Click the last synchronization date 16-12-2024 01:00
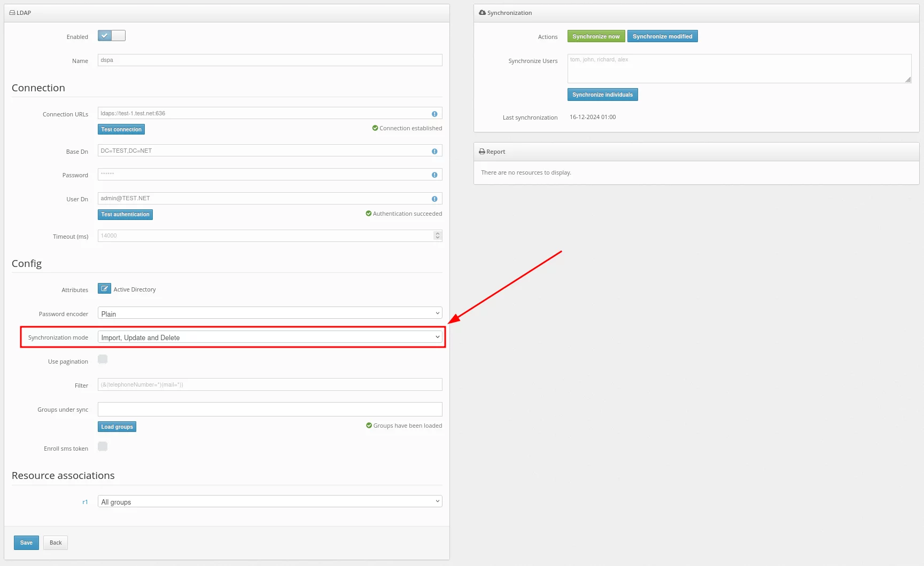 593,117
